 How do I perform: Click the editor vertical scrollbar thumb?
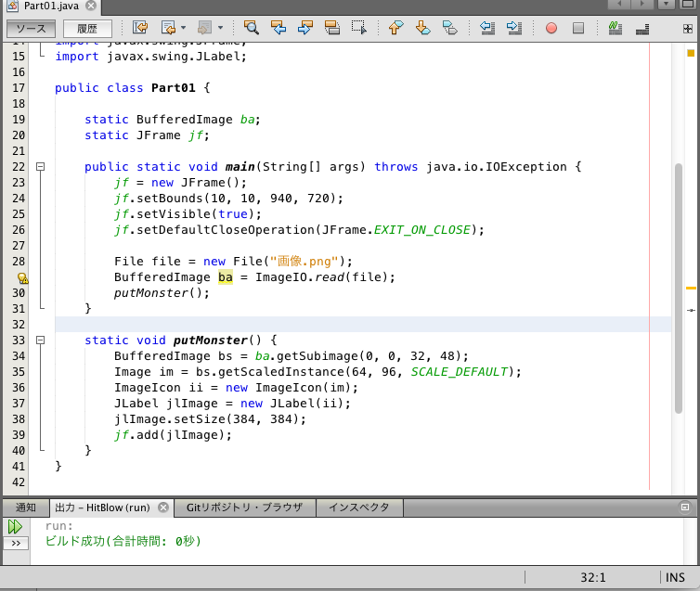(679, 289)
